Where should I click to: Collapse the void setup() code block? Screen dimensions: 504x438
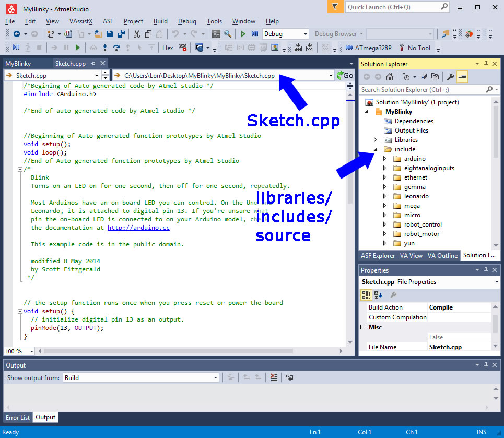click(x=20, y=311)
